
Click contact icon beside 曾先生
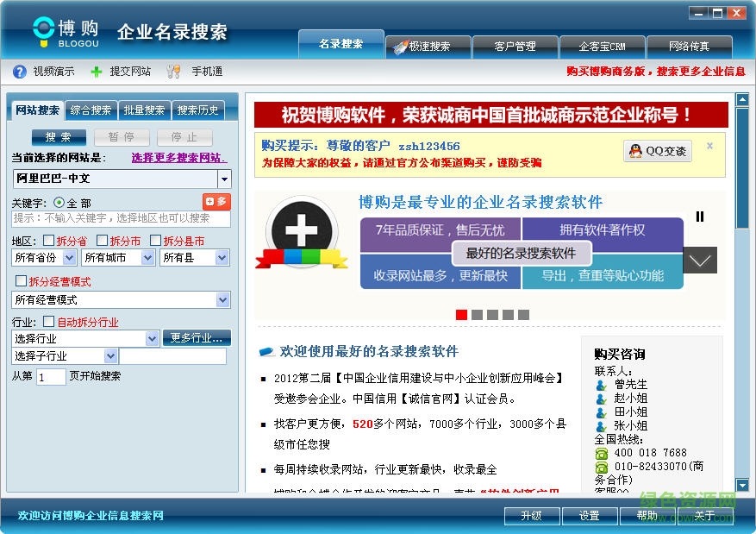click(x=601, y=385)
